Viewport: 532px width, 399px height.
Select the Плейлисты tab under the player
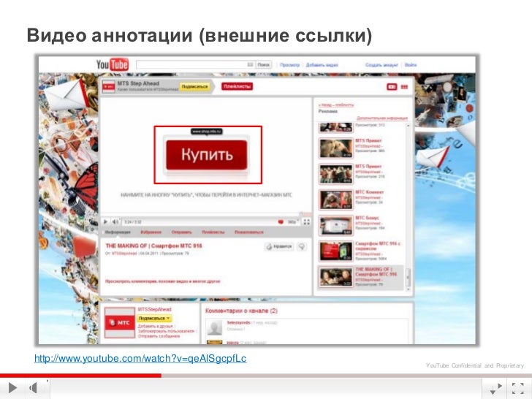213,232
